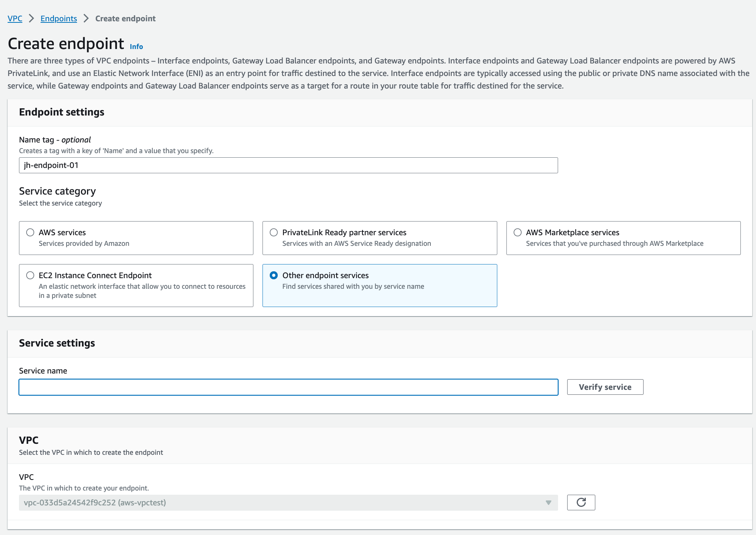Screen dimensions: 756x535
Task: Click the AWS services category icon area
Action: pyautogui.click(x=30, y=232)
